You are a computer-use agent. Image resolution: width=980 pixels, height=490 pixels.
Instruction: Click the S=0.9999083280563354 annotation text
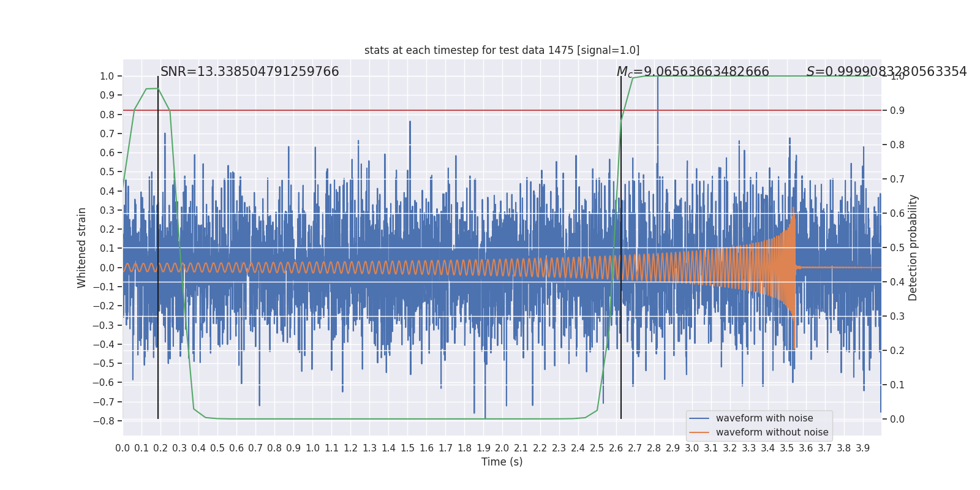click(886, 72)
